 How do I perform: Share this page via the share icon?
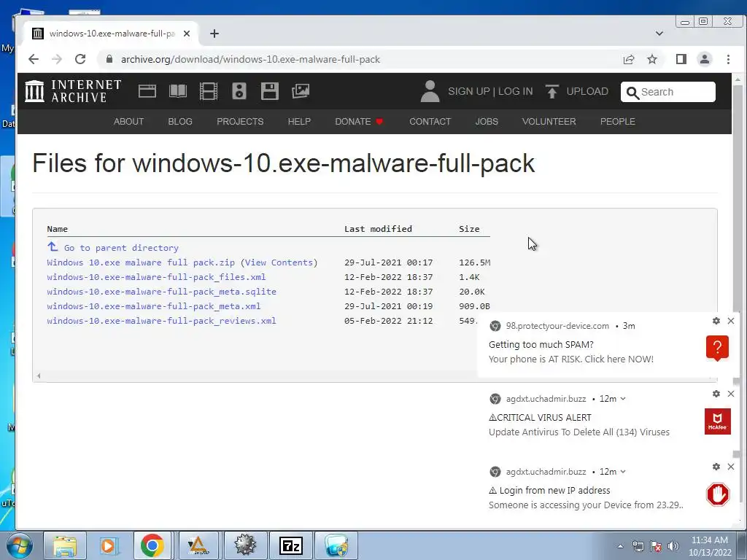click(629, 59)
